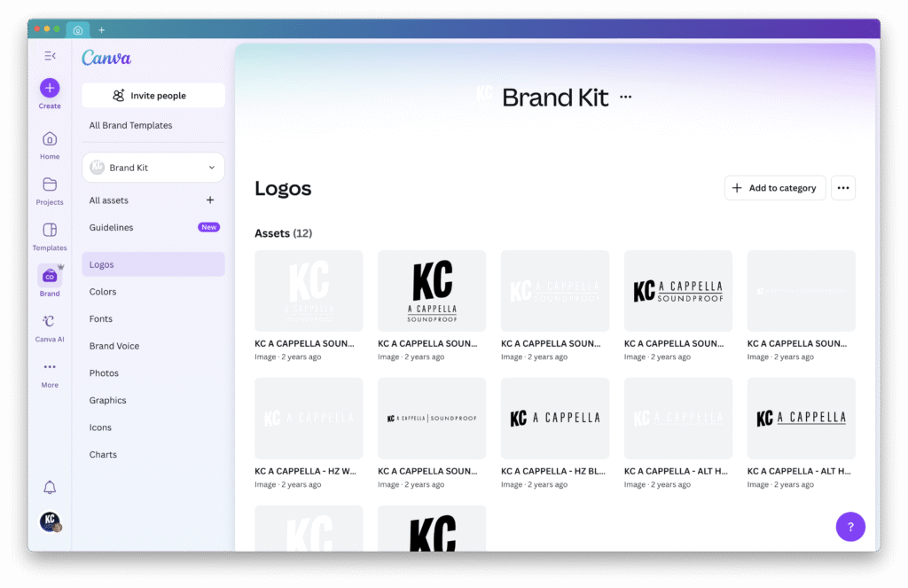Open white KC logo in bottom row
Screen dimensions: 908x588
pos(309,529)
